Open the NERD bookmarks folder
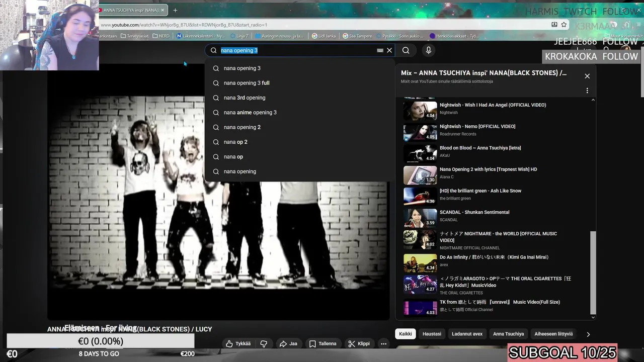644x362 pixels. coord(160,36)
